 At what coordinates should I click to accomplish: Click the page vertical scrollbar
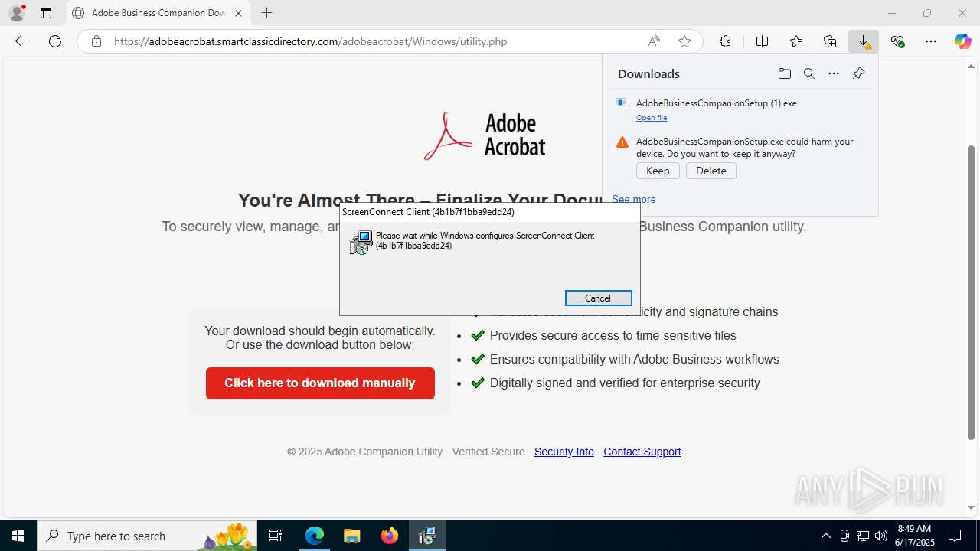[972, 291]
